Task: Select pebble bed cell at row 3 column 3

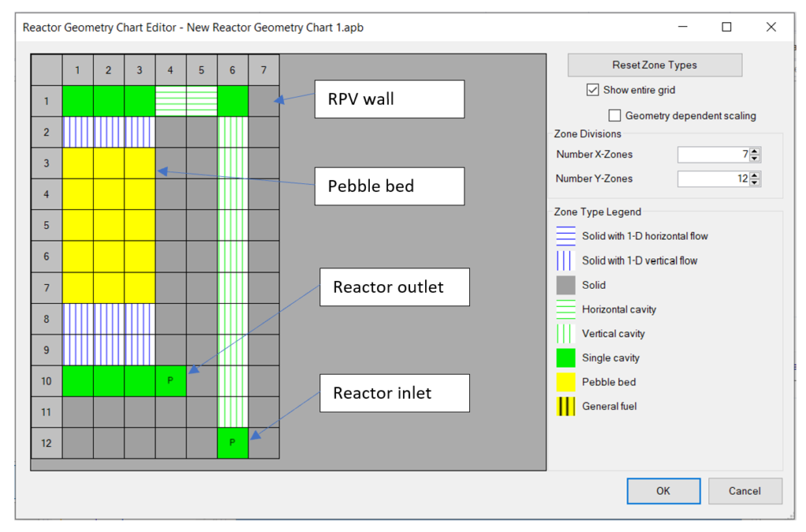Action: (140, 164)
